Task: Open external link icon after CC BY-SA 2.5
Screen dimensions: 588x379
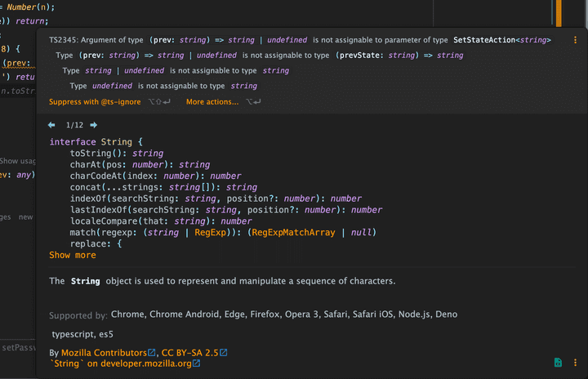Action: pyautogui.click(x=224, y=353)
